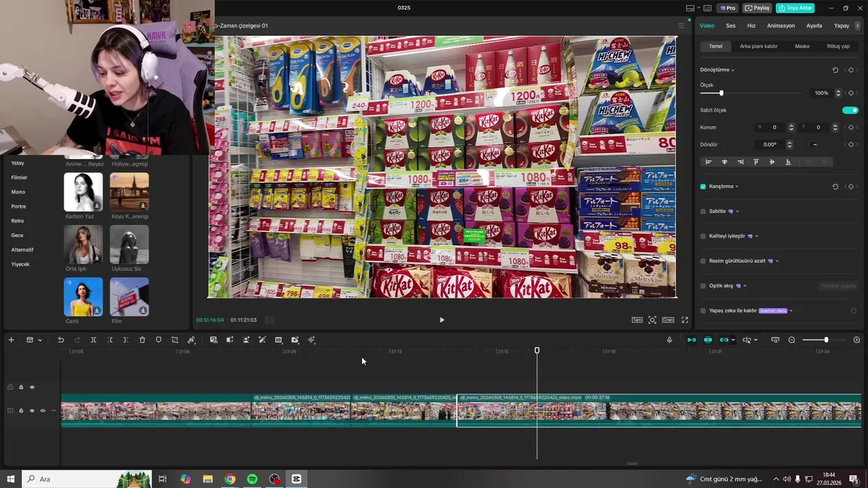The width and height of the screenshot is (868, 488).
Task: Click the rotation dial next to Döndür
Action: coord(814,144)
